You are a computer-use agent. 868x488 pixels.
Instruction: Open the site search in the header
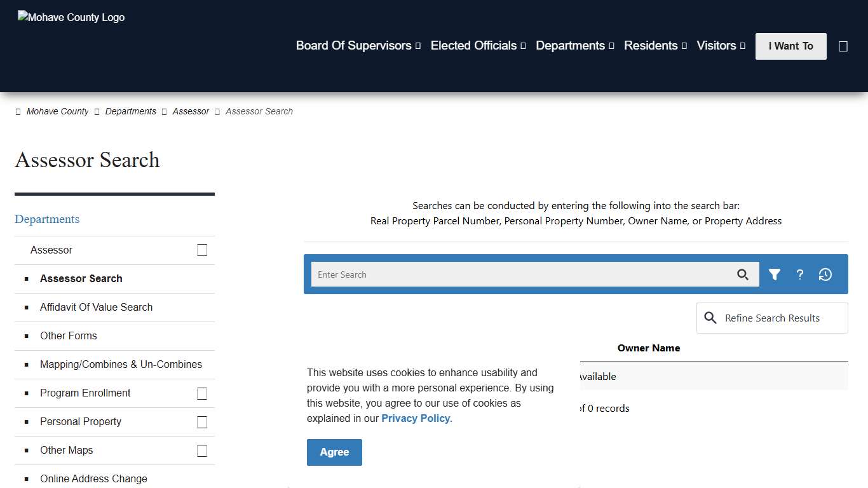(843, 46)
